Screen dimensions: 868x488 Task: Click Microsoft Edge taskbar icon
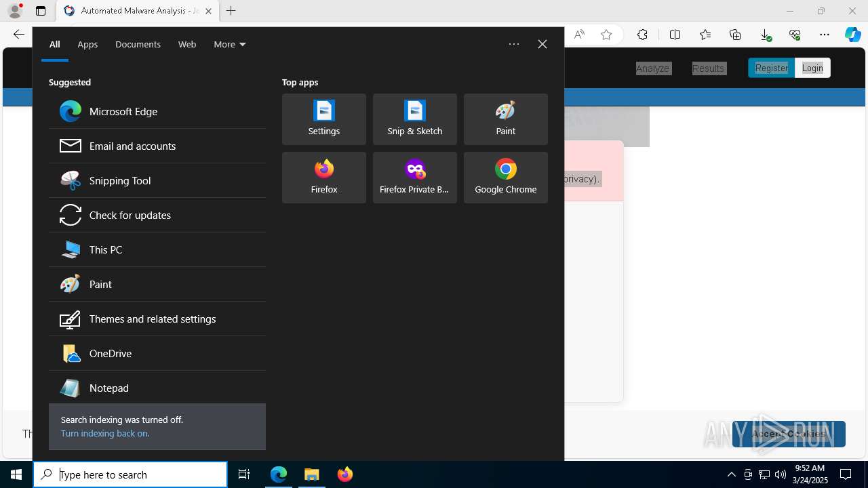pos(279,474)
